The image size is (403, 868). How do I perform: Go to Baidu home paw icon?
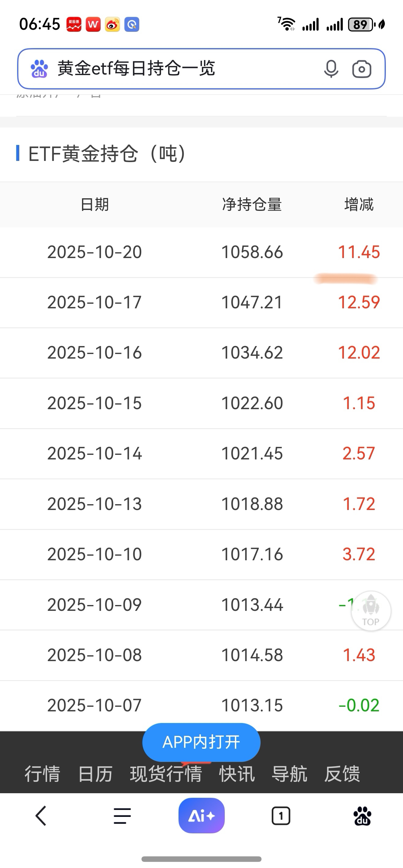point(362,816)
